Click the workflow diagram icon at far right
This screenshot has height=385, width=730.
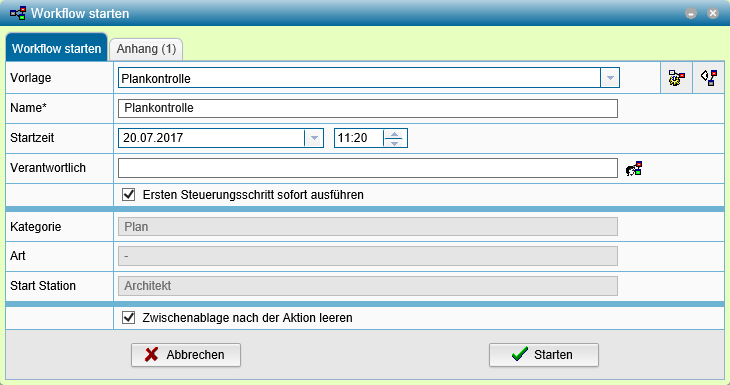click(x=709, y=78)
